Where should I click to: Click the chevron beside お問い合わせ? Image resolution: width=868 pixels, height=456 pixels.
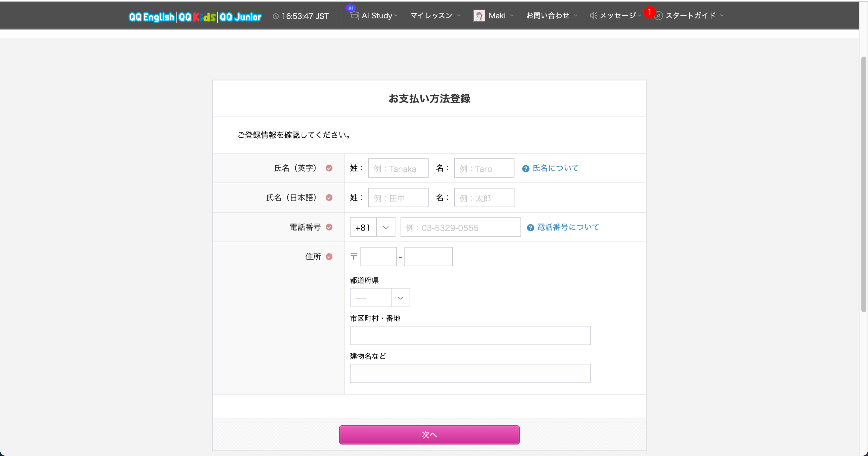[576, 15]
